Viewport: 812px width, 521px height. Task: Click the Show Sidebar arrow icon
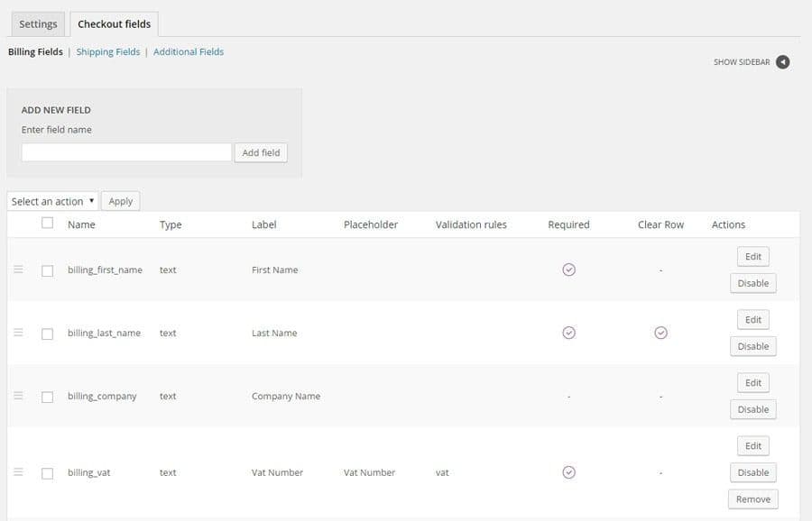782,62
